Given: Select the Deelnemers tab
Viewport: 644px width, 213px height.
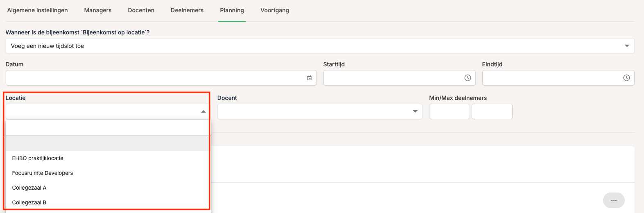Looking at the screenshot, I should click(x=187, y=10).
